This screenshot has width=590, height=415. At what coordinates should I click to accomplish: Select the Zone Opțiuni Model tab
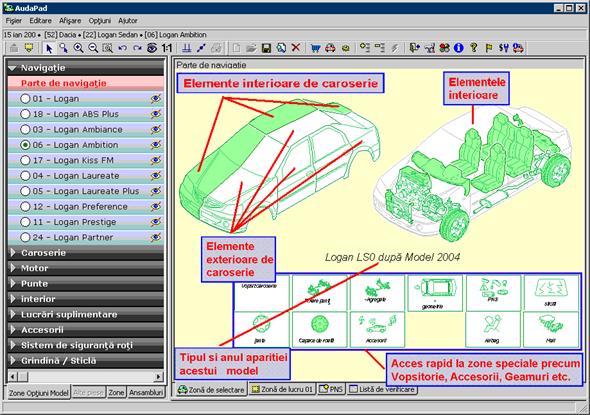39,393
